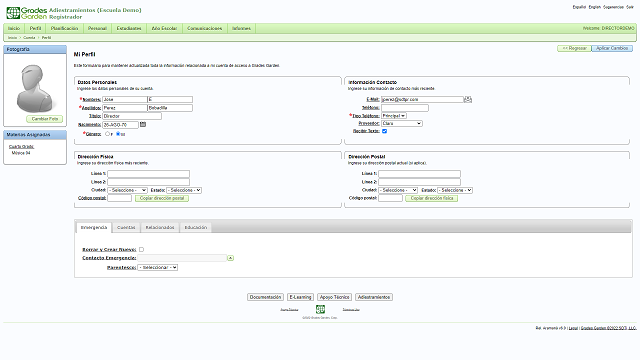Select the F gender radio button
Viewport: 640px width, 360px height.
[108, 133]
